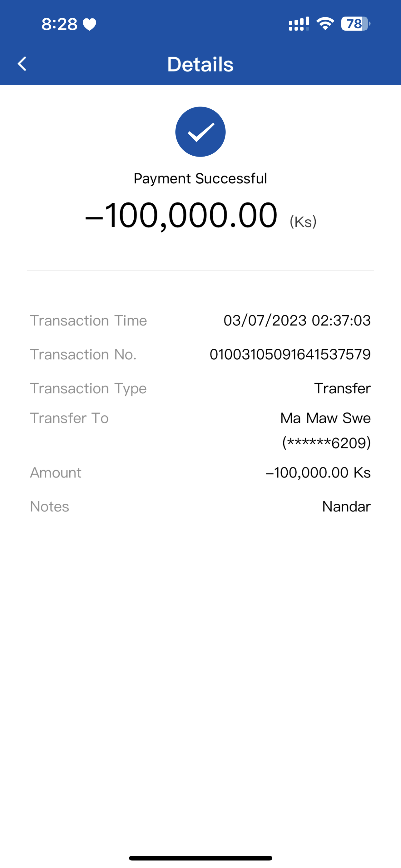
Task: Tap the Transfer transaction type value
Action: coord(342,388)
